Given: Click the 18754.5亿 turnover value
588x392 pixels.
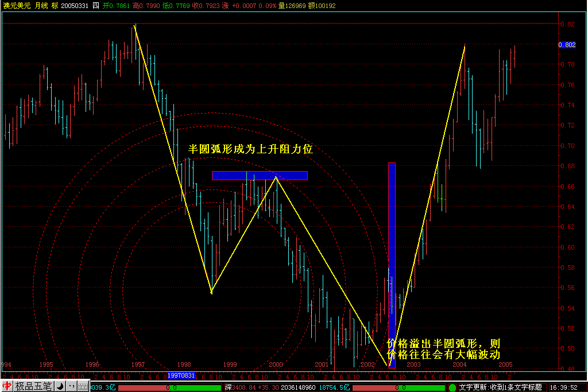Looking at the screenshot, I should point(335,387).
